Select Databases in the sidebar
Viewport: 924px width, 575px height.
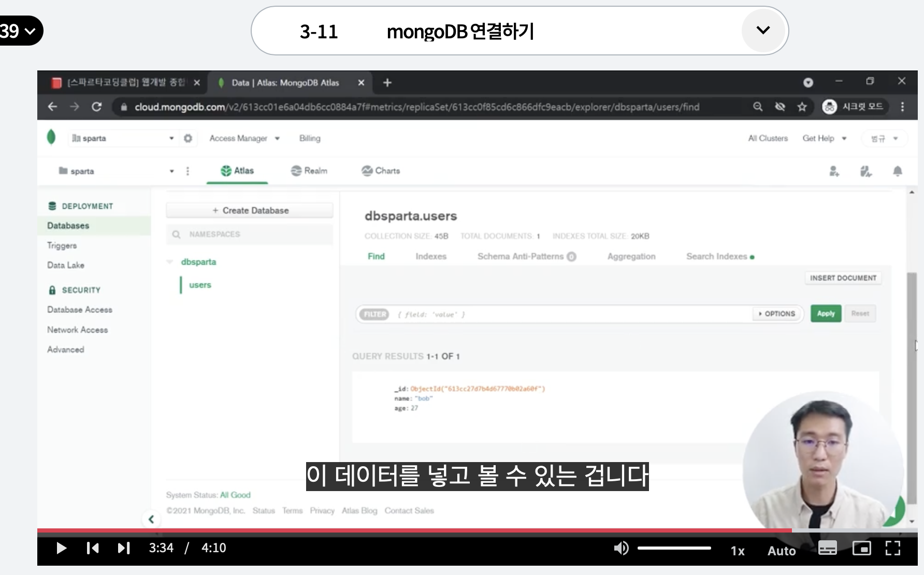[x=94, y=226]
